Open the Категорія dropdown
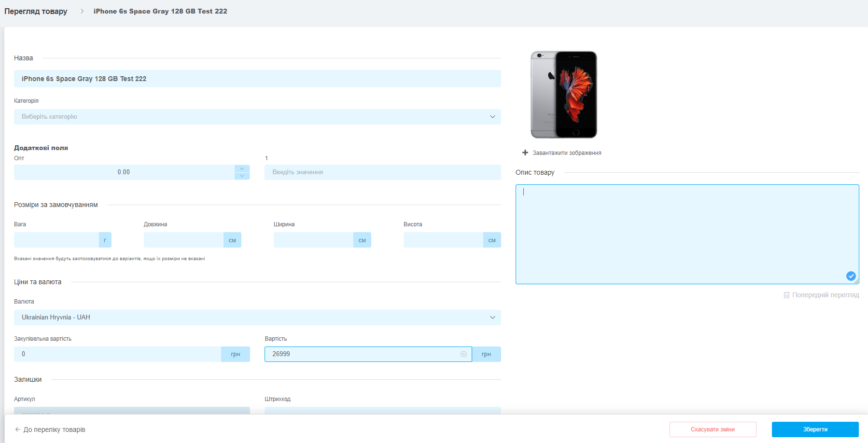The width and height of the screenshot is (868, 443). tap(257, 117)
